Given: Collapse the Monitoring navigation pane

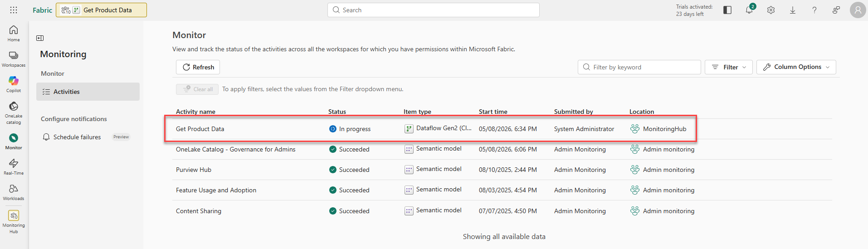Looking at the screenshot, I should coord(40,38).
